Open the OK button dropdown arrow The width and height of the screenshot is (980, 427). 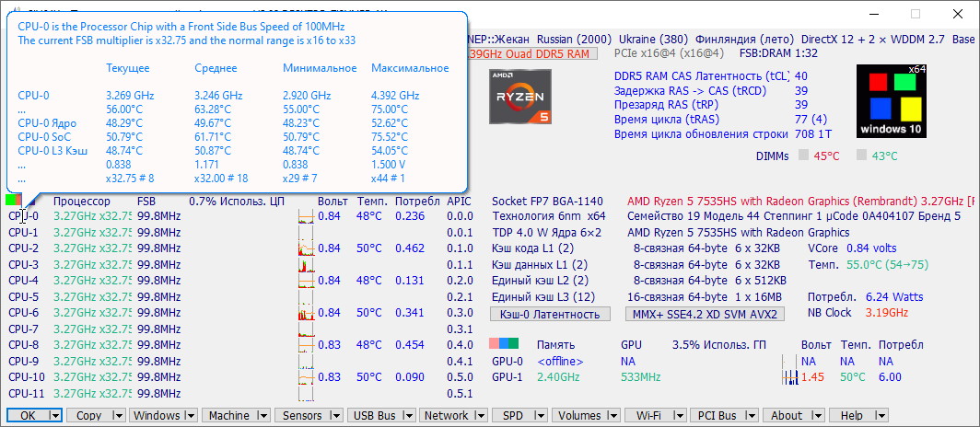[55, 415]
